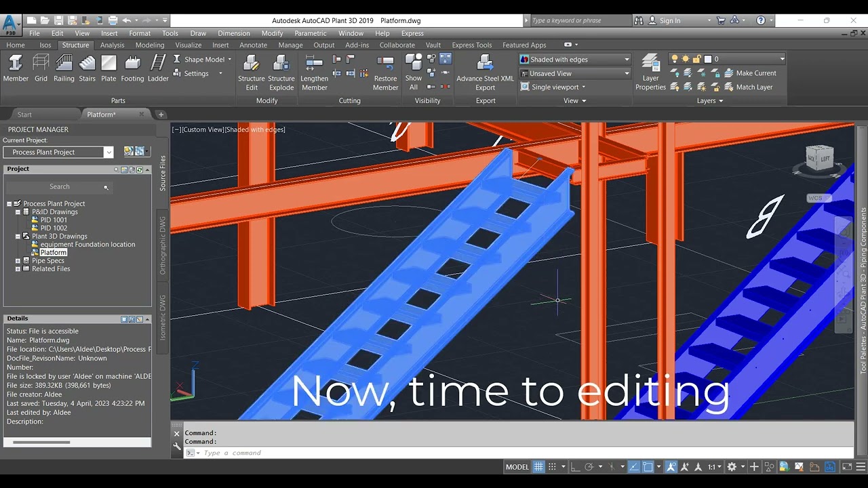Select the Member structure tool
Screen dimensions: 868x488
point(16,69)
